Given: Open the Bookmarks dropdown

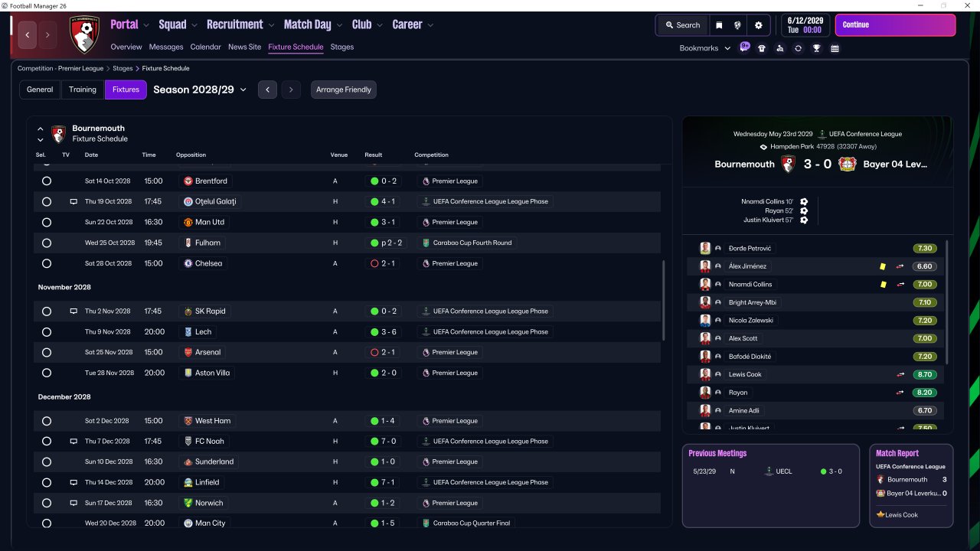Looking at the screenshot, I should [705, 48].
